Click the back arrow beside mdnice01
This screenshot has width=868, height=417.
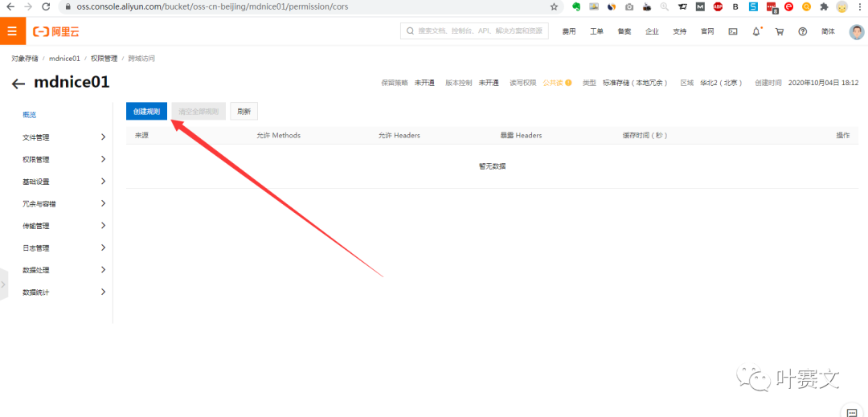click(18, 84)
